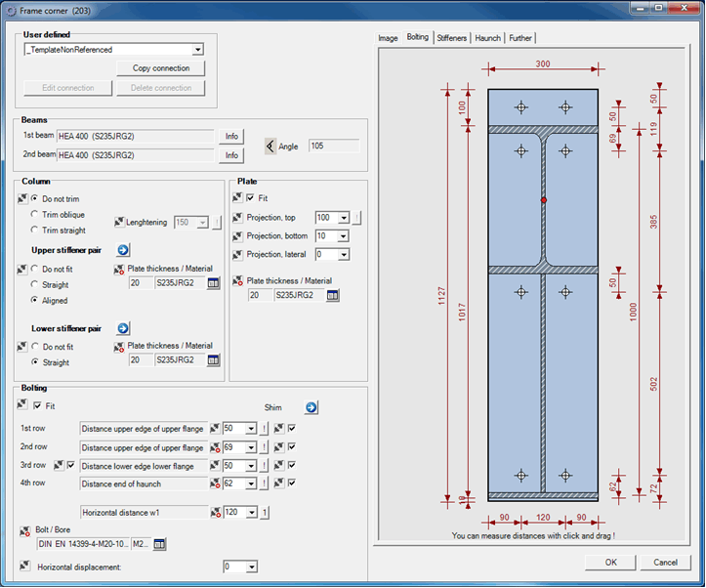
Task: Open the _TemplateNonReferenced user defined dropdown
Action: pyautogui.click(x=198, y=50)
